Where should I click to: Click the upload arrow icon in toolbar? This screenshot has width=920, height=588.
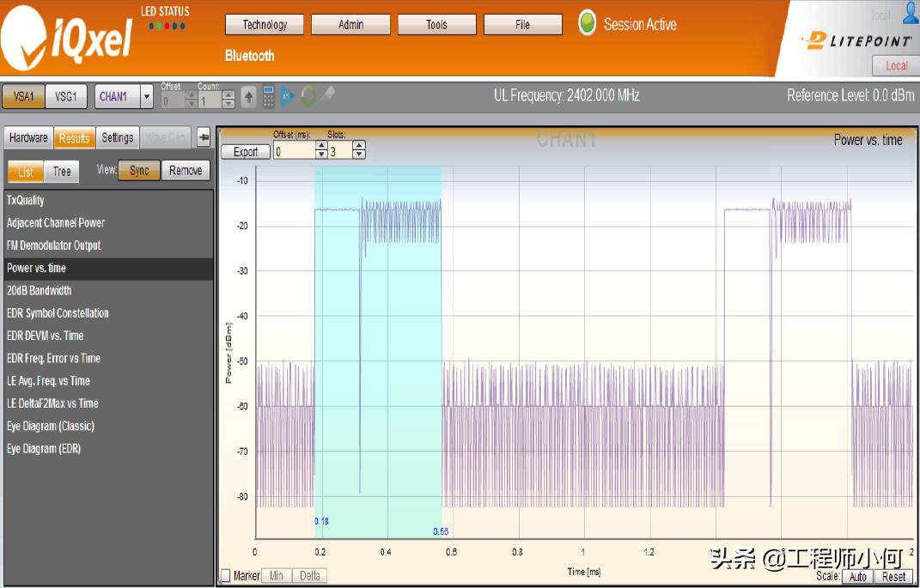point(249,97)
